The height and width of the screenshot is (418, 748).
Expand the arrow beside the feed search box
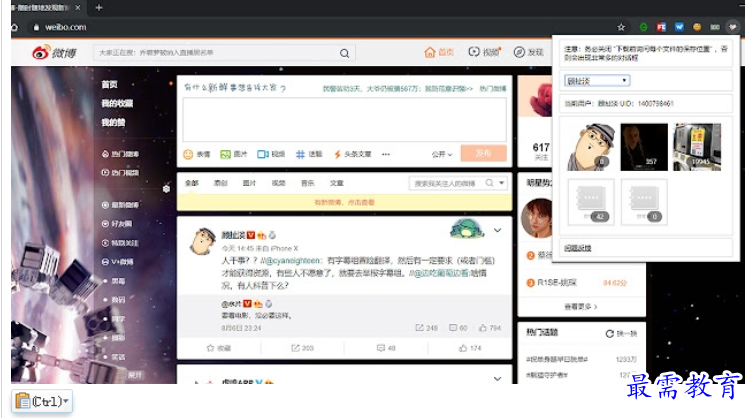[501, 183]
